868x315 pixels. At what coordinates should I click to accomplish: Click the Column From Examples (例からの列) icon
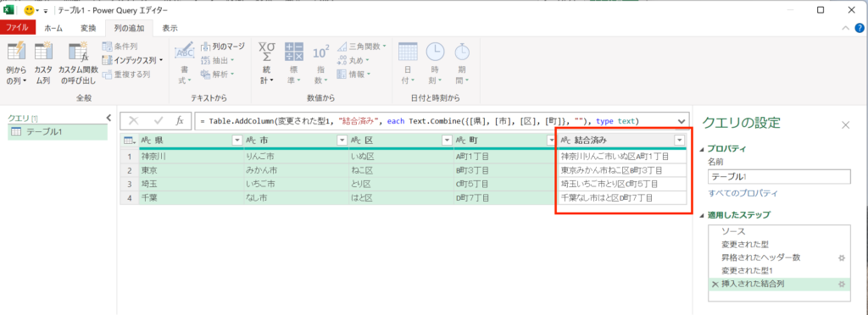(x=17, y=52)
